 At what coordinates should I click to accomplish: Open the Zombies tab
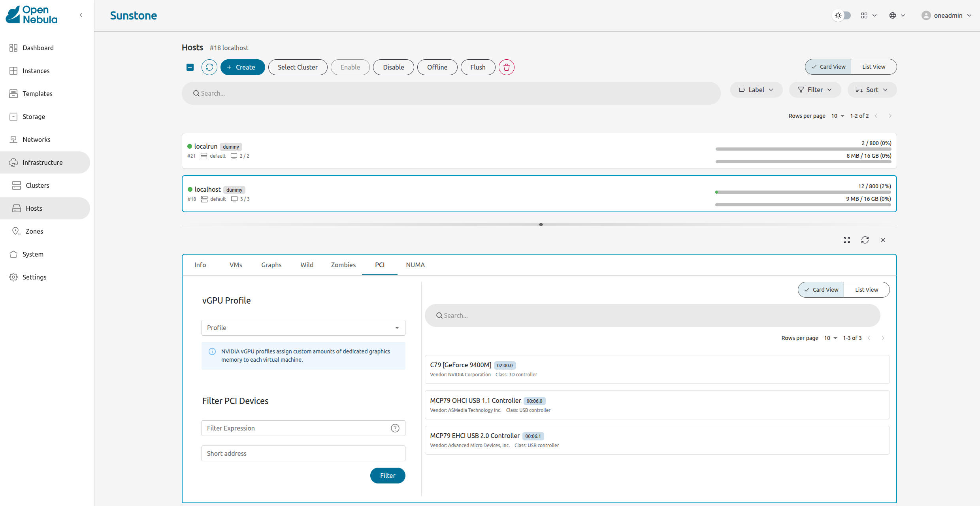[x=343, y=265]
